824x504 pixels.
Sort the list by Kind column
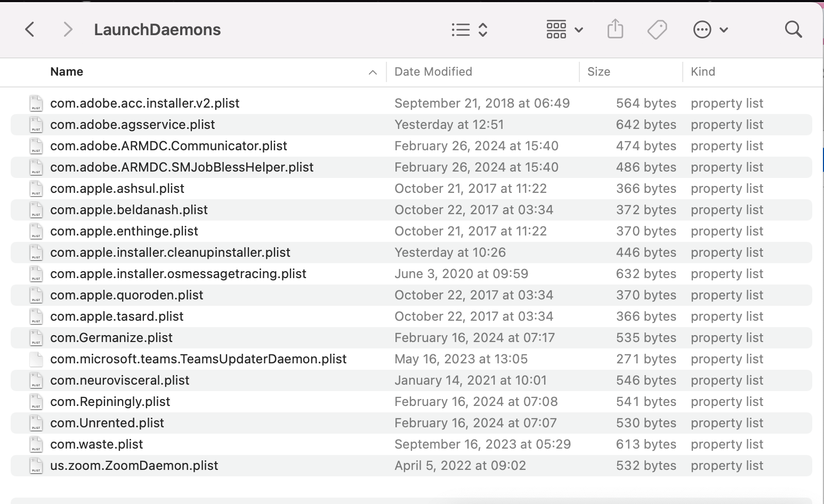tap(702, 72)
